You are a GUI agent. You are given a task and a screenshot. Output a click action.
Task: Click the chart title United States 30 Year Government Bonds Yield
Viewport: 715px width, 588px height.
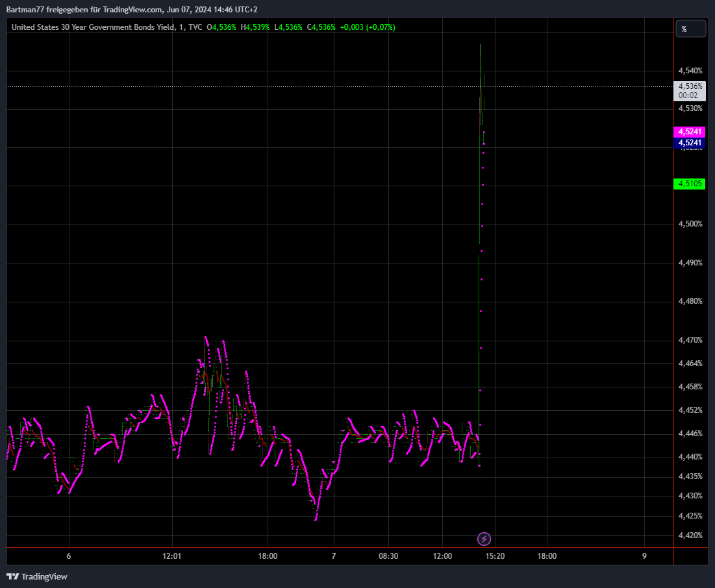tap(93, 27)
